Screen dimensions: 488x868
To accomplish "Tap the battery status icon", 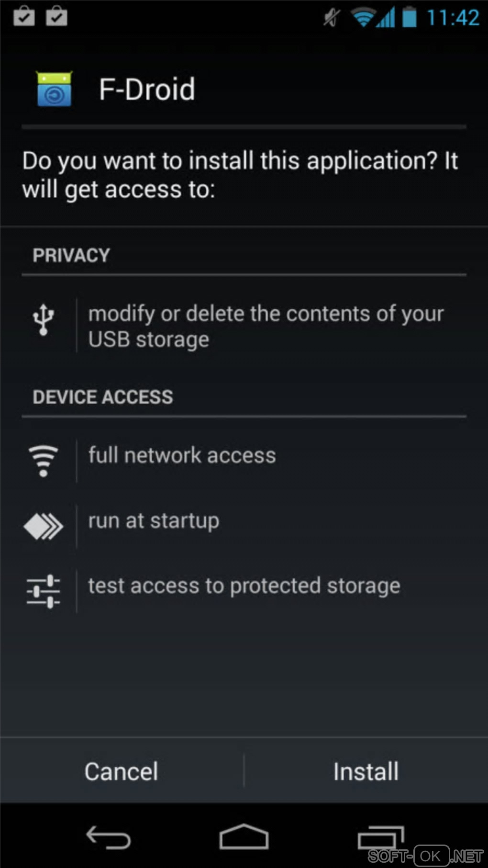I will click(x=409, y=17).
